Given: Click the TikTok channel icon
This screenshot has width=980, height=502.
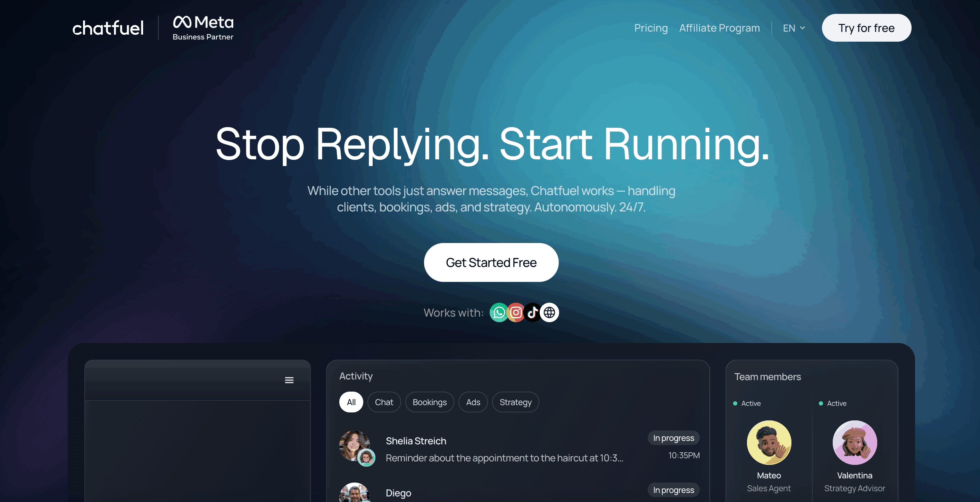Looking at the screenshot, I should coord(533,312).
